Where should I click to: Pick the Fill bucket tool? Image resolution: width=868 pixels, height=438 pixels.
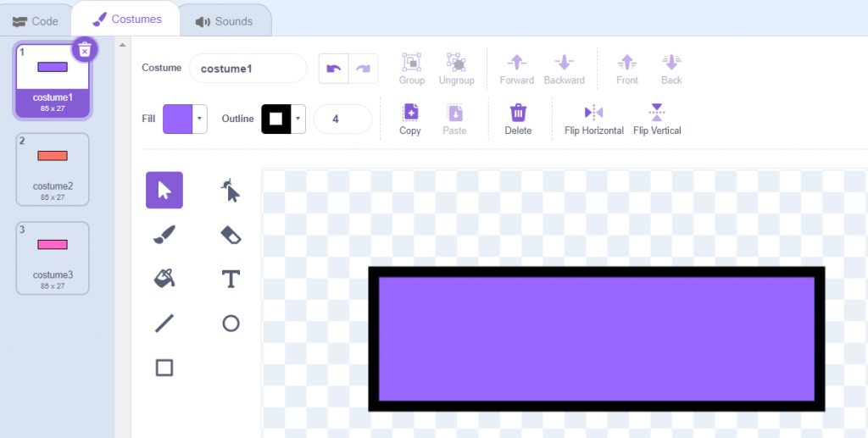click(x=164, y=278)
